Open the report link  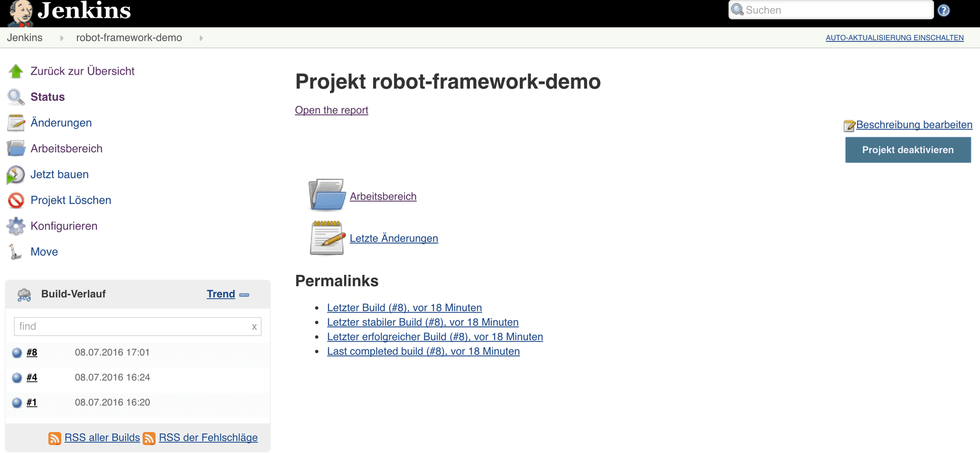click(x=331, y=110)
